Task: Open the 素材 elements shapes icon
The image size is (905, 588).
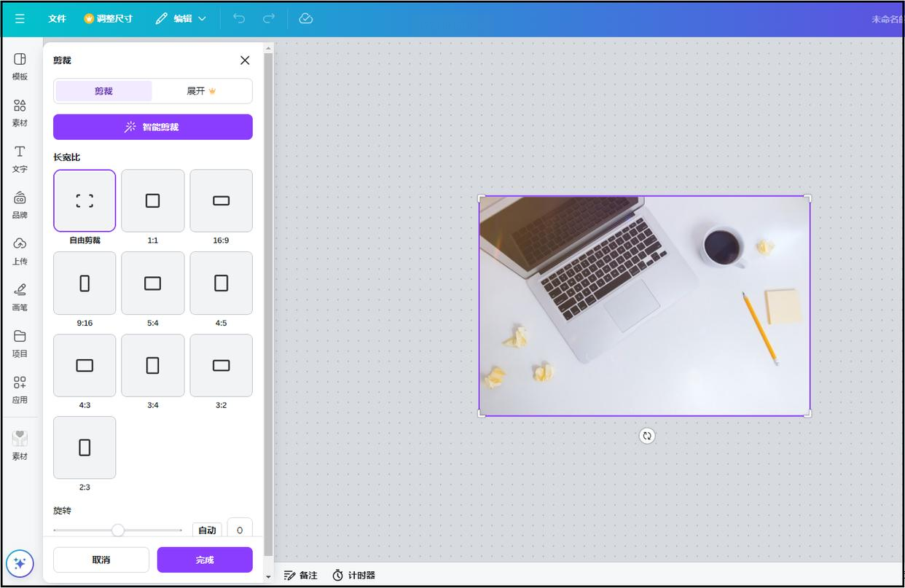Action: click(x=20, y=106)
